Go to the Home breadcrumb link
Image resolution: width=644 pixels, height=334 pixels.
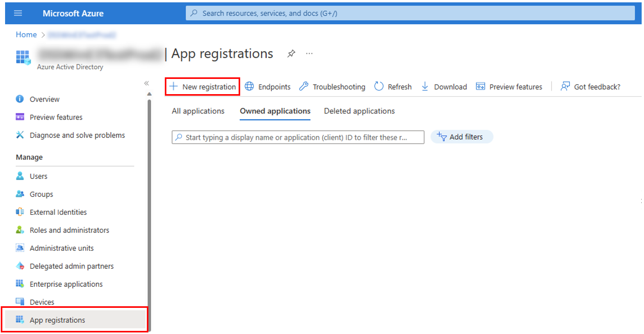point(26,34)
